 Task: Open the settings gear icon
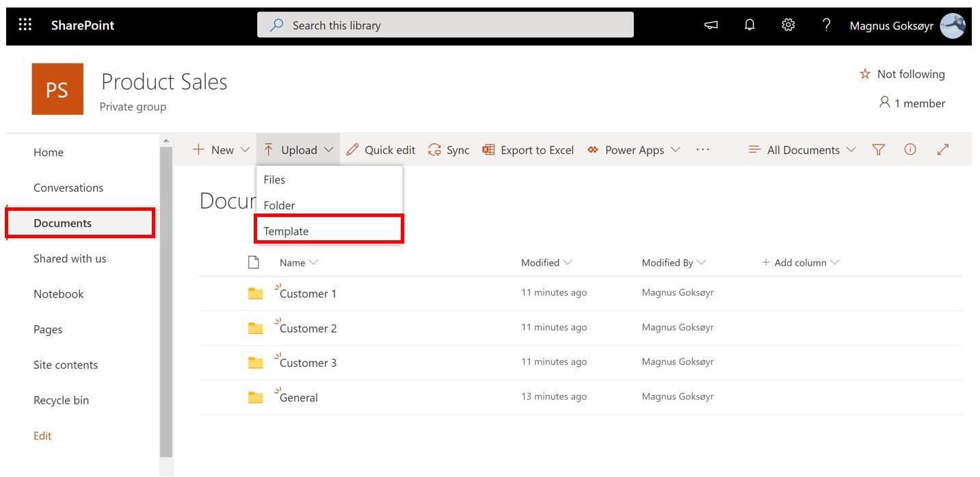point(788,25)
